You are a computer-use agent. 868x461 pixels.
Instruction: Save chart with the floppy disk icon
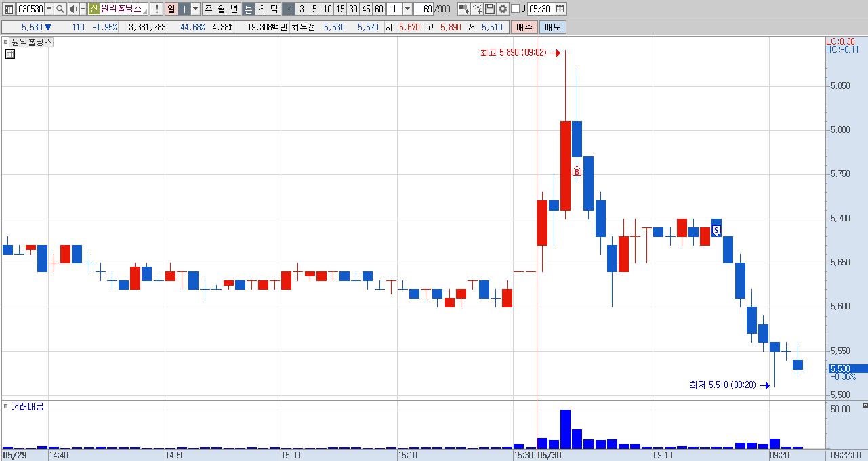(x=490, y=9)
